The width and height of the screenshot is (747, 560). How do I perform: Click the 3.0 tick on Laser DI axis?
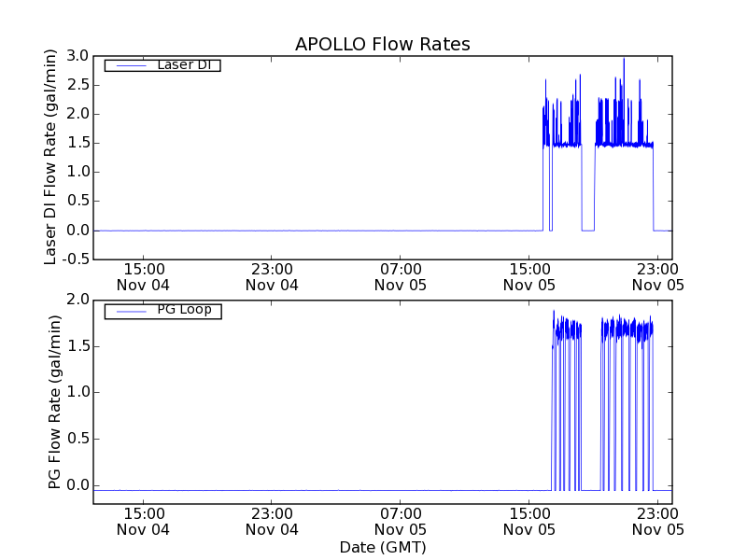[78, 56]
